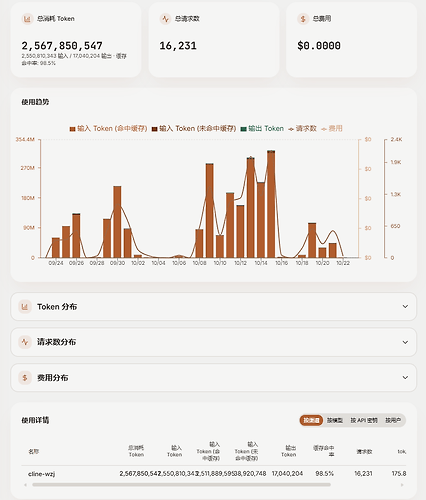Click the table's left scroll arrow
Viewport: 426px width, 500px height.
[x=26, y=485]
